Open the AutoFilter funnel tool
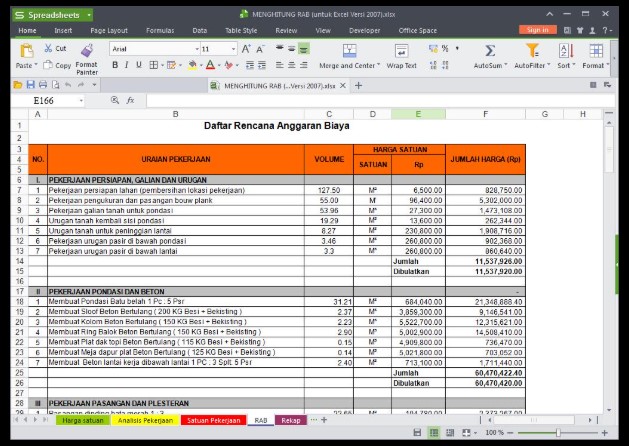This screenshot has height=446, width=629. coord(532,51)
